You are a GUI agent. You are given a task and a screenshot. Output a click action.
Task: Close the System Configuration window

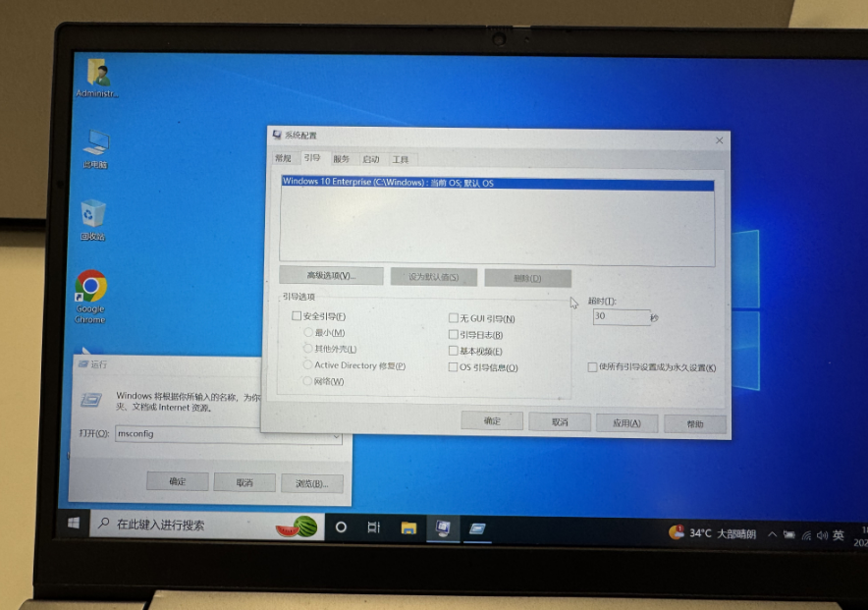coord(719,140)
